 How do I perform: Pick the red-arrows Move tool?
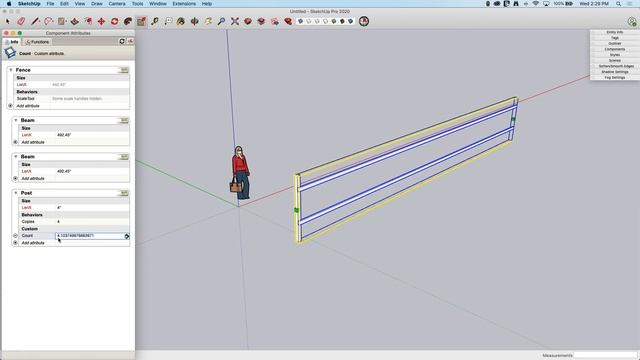click(x=101, y=21)
